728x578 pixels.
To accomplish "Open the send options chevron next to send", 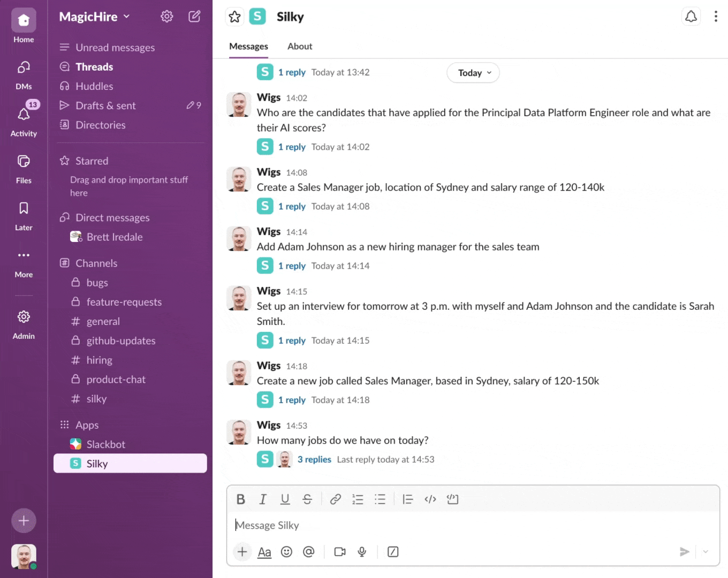I will coord(706,552).
